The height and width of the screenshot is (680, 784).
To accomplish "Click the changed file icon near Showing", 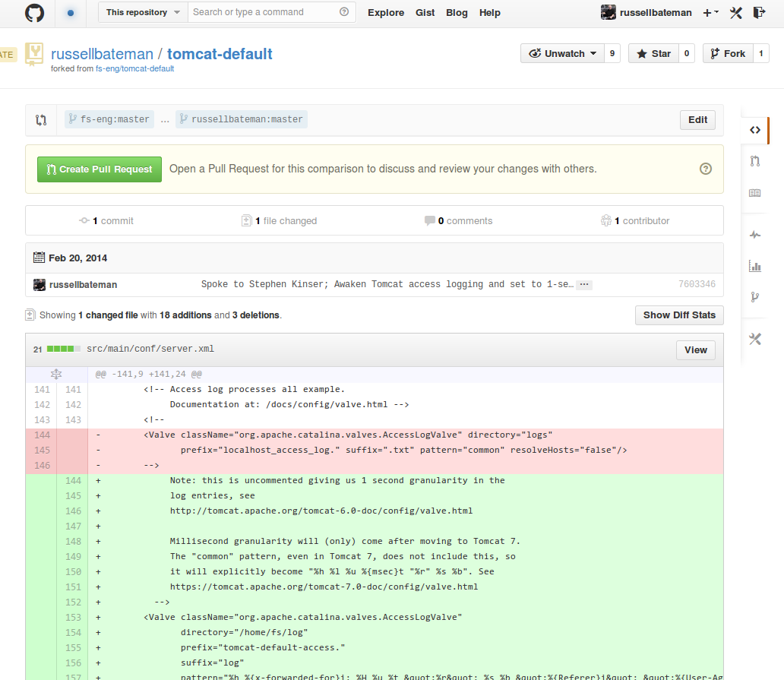I will (x=30, y=315).
